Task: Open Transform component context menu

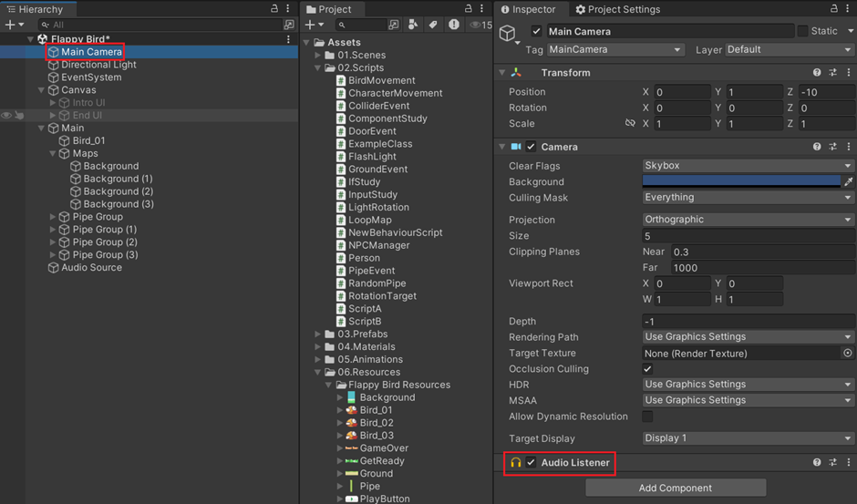Action: click(848, 72)
